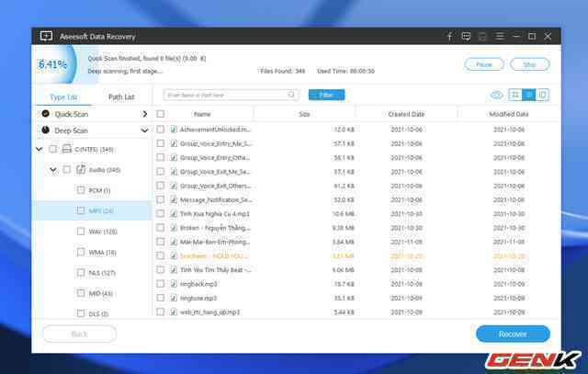Click file icon of Message_Notification row
The image size is (588, 374).
tap(174, 199)
